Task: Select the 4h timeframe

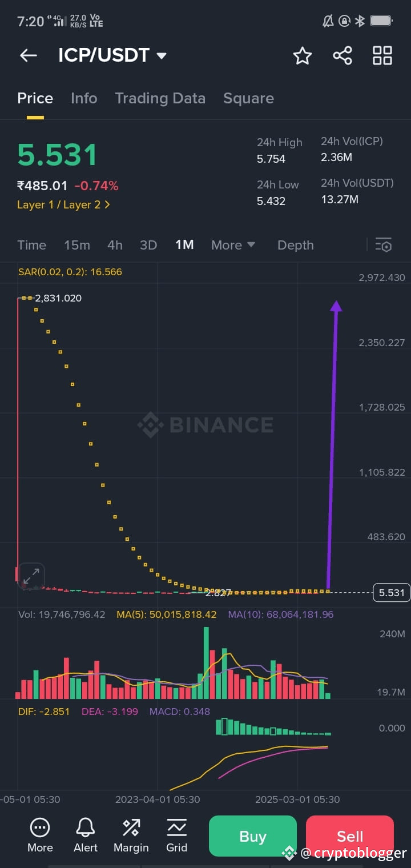Action: [115, 245]
